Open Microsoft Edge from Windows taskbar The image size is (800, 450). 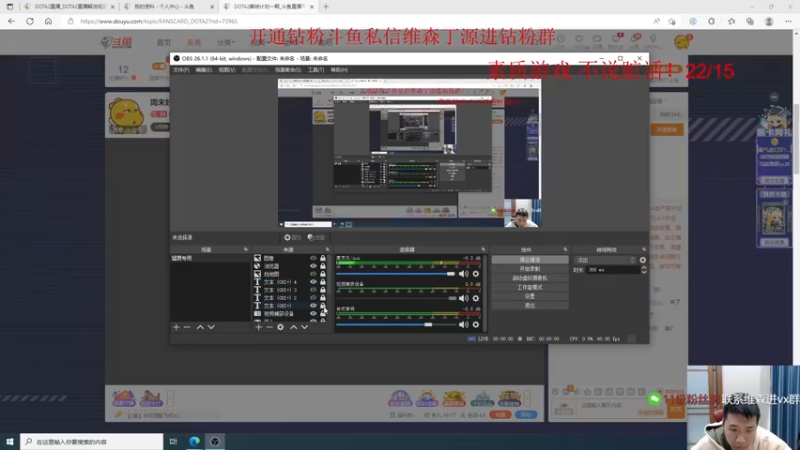pos(195,441)
